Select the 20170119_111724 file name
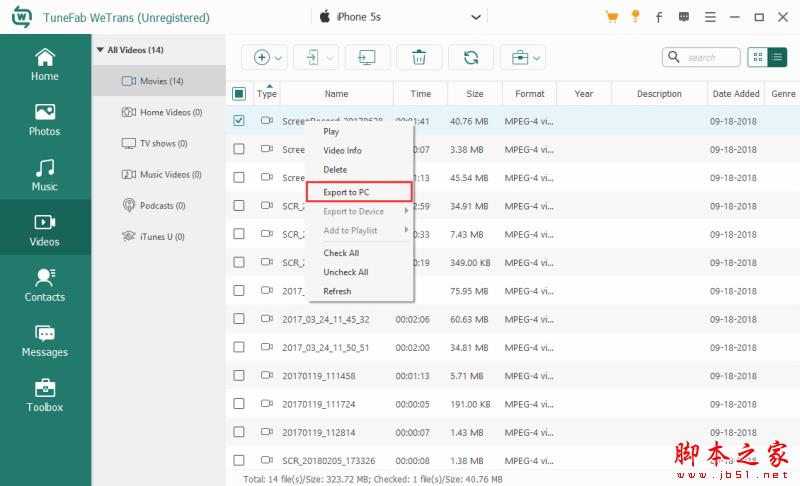The height and width of the screenshot is (486, 800). (x=319, y=404)
